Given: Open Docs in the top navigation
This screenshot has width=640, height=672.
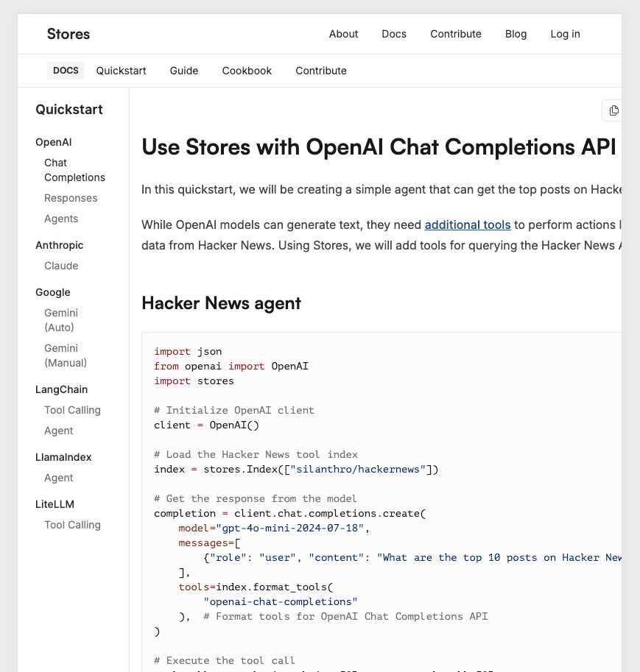Looking at the screenshot, I should 394,34.
